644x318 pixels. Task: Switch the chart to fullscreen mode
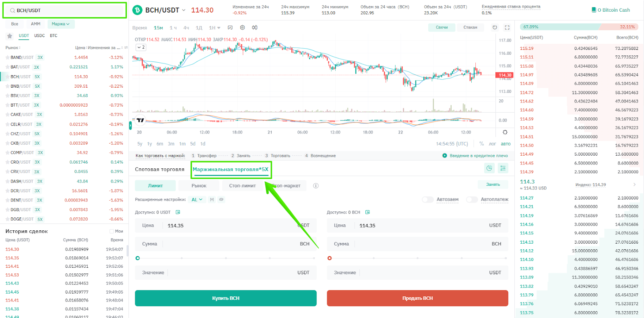pyautogui.click(x=507, y=27)
